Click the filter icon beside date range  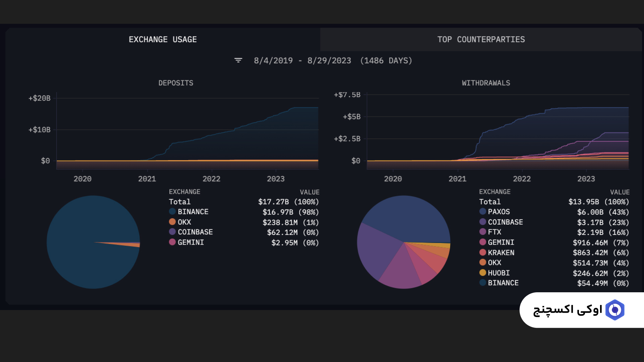click(238, 60)
